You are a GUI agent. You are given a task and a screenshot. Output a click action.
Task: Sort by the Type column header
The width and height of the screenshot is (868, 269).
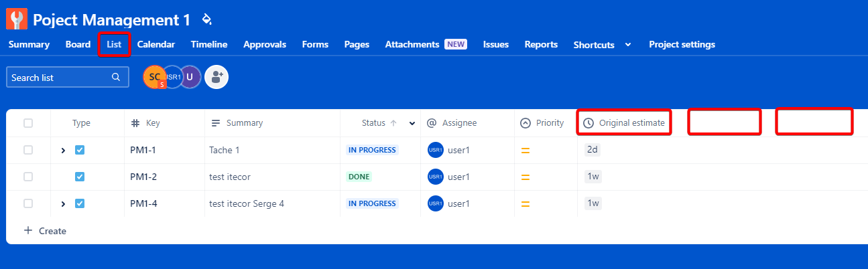click(81, 123)
